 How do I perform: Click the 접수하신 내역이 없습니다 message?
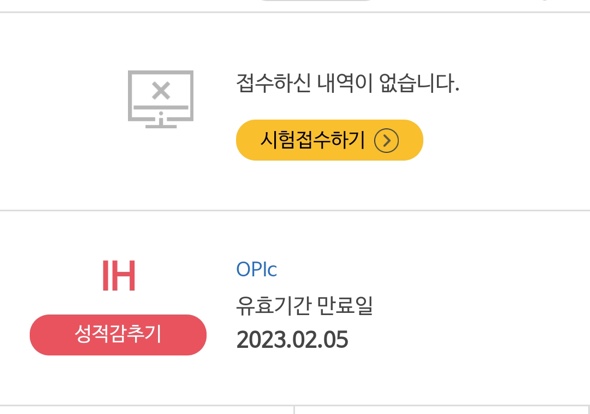pos(348,83)
